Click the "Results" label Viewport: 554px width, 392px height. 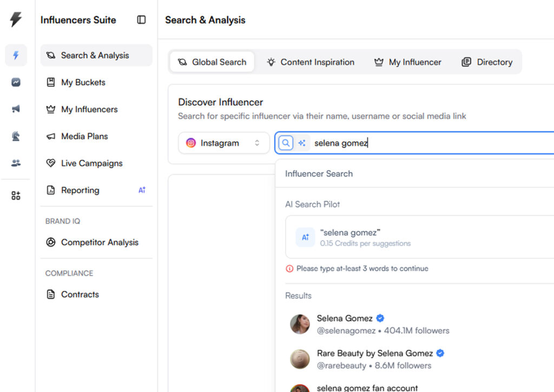pyautogui.click(x=298, y=296)
